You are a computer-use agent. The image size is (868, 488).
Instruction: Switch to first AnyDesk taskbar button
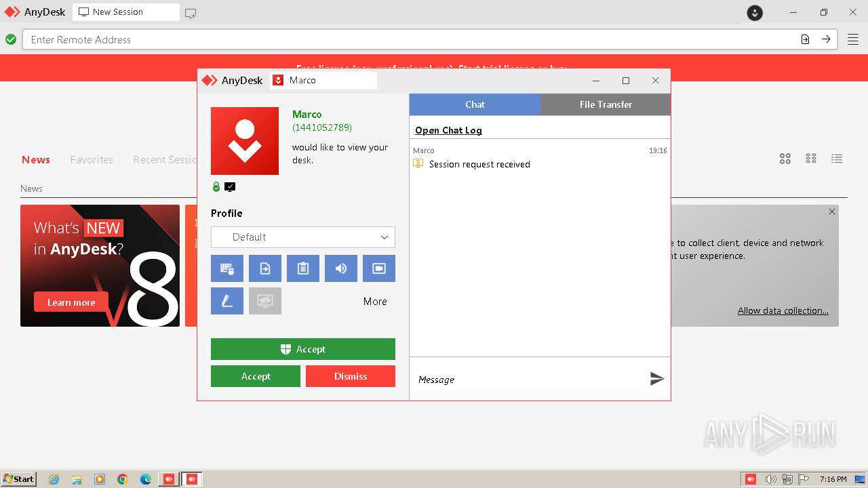(169, 479)
